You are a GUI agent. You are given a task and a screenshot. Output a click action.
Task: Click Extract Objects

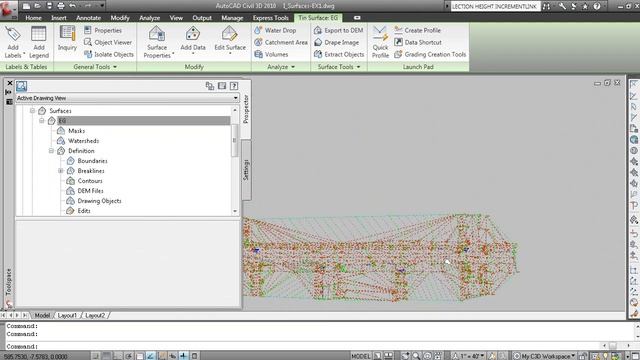tap(339, 54)
